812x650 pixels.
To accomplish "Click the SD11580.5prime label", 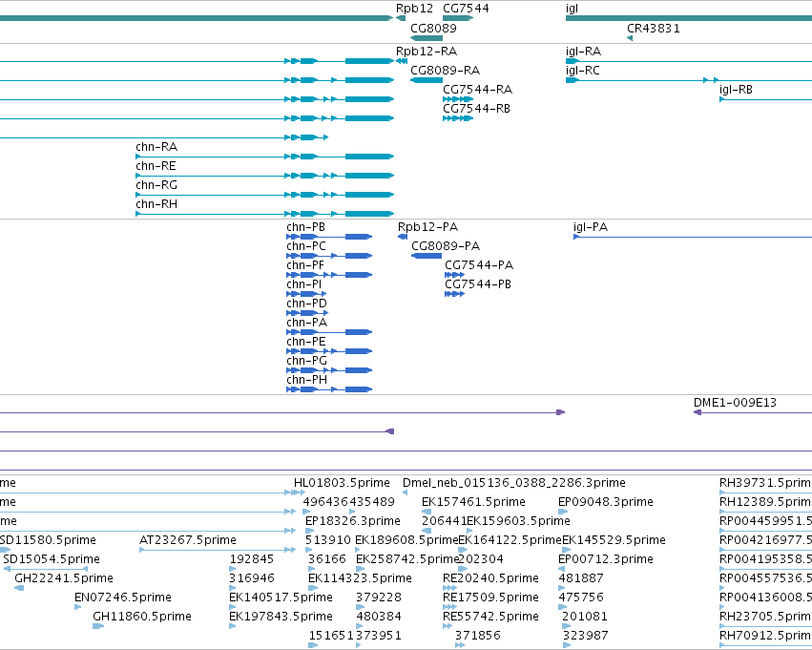I will (48, 540).
